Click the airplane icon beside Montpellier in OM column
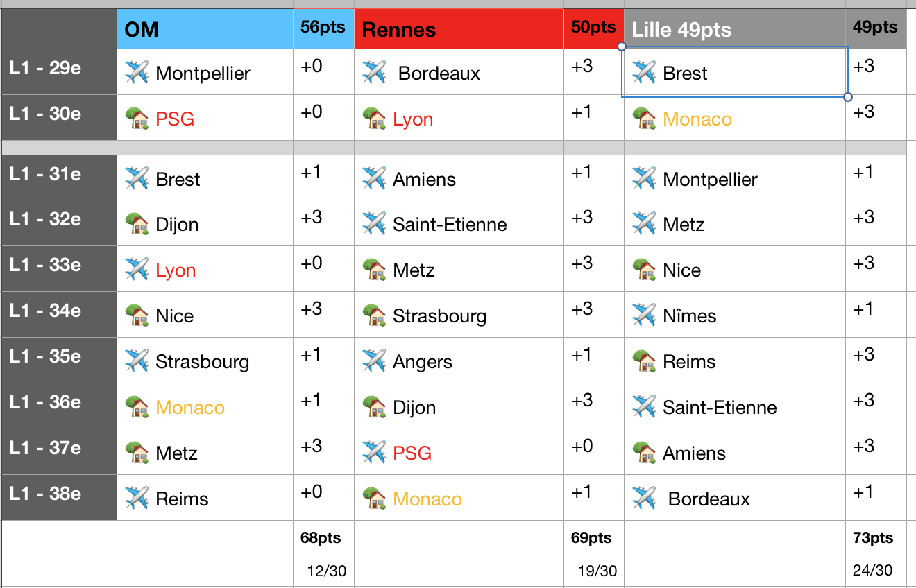 click(x=137, y=72)
